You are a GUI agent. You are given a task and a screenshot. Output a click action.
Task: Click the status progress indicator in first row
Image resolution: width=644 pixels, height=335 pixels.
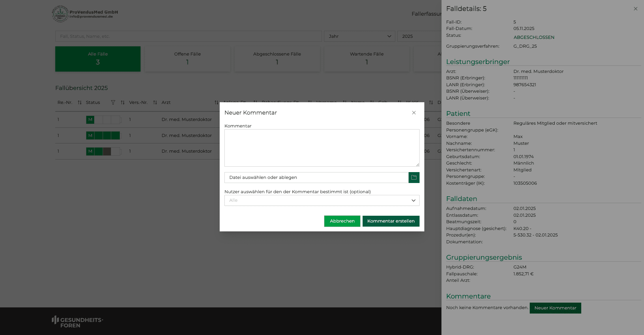103,120
